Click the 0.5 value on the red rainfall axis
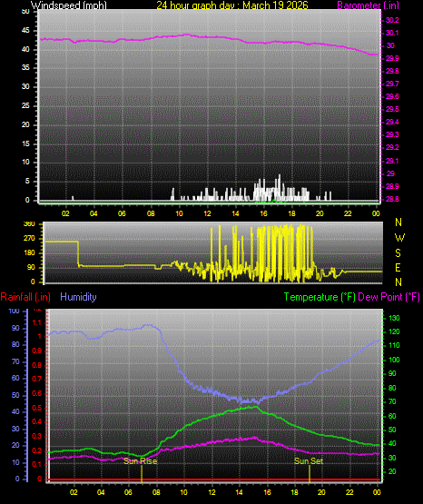This screenshot has height=504, width=423. pos(37,408)
